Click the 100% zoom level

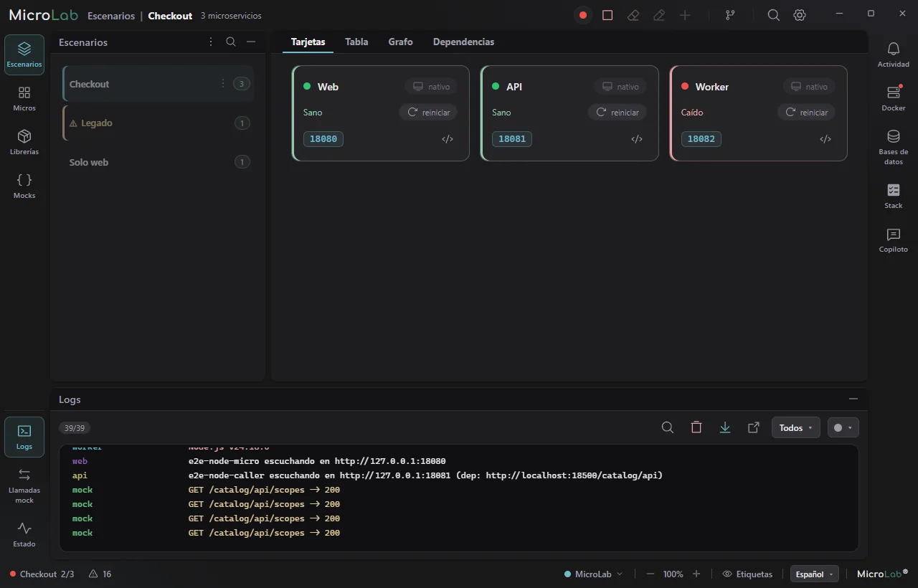tap(673, 574)
